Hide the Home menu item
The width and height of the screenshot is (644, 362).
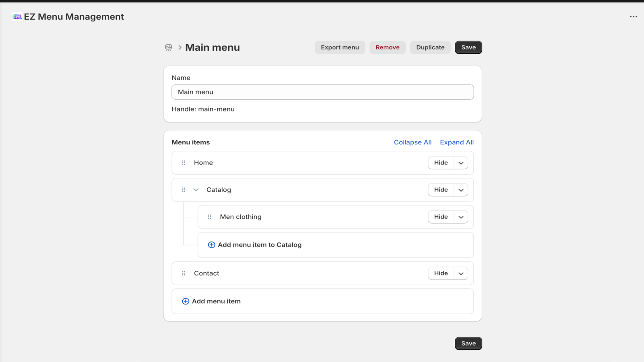(441, 163)
